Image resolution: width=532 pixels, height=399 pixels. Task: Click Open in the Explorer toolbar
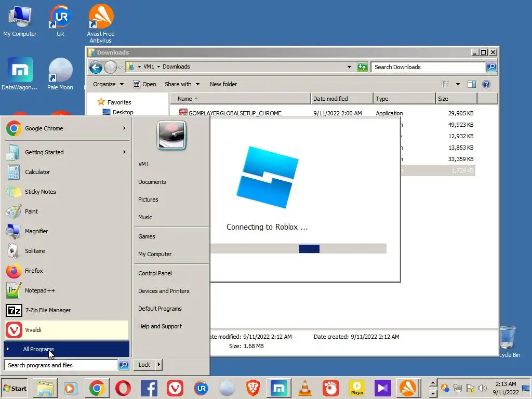pos(144,84)
